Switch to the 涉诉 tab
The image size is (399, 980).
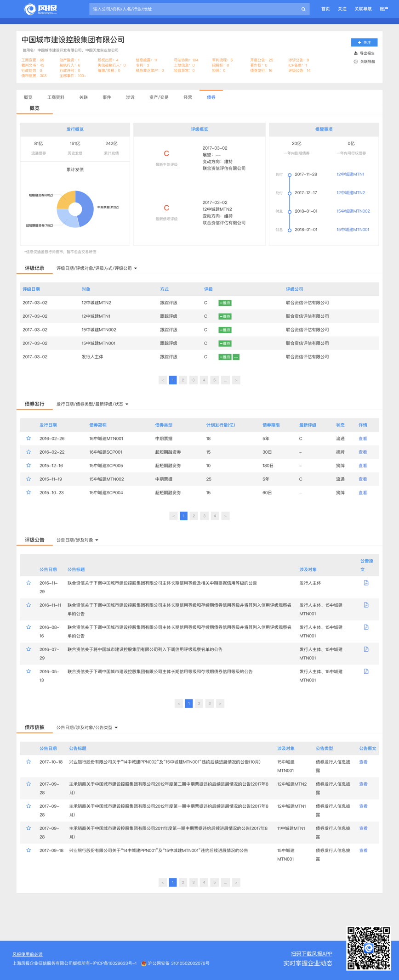[131, 97]
